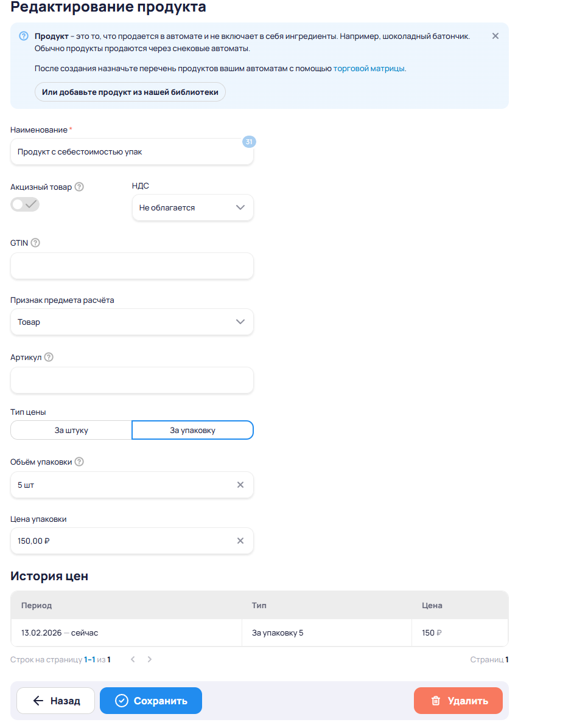The image size is (588, 728).
Task: Click Или добавьте продукт из нашей библиотеки
Action: (x=130, y=92)
